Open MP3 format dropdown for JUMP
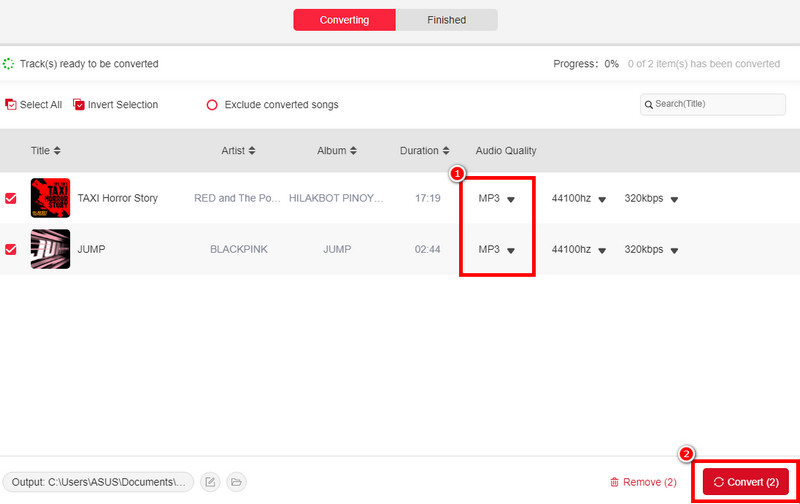 pyautogui.click(x=496, y=249)
